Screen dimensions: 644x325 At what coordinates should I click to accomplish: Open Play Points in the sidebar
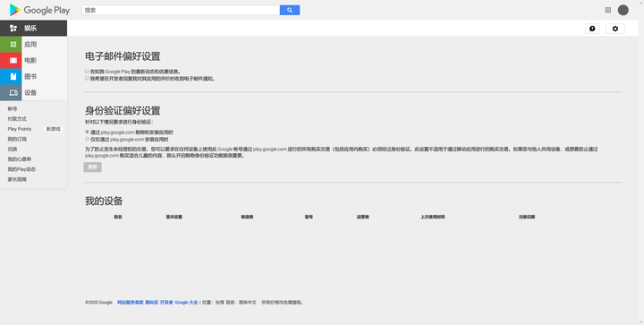(20, 129)
